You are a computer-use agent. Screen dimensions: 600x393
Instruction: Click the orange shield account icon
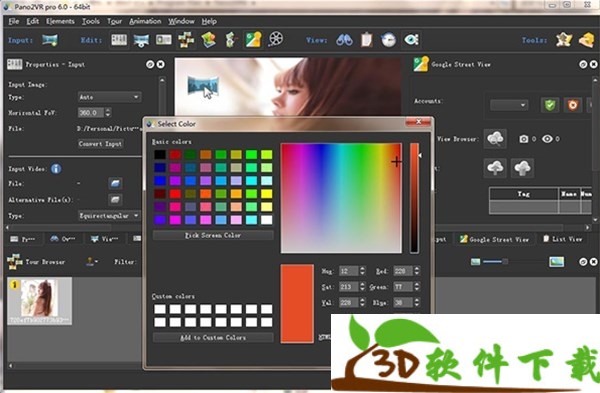point(573,105)
